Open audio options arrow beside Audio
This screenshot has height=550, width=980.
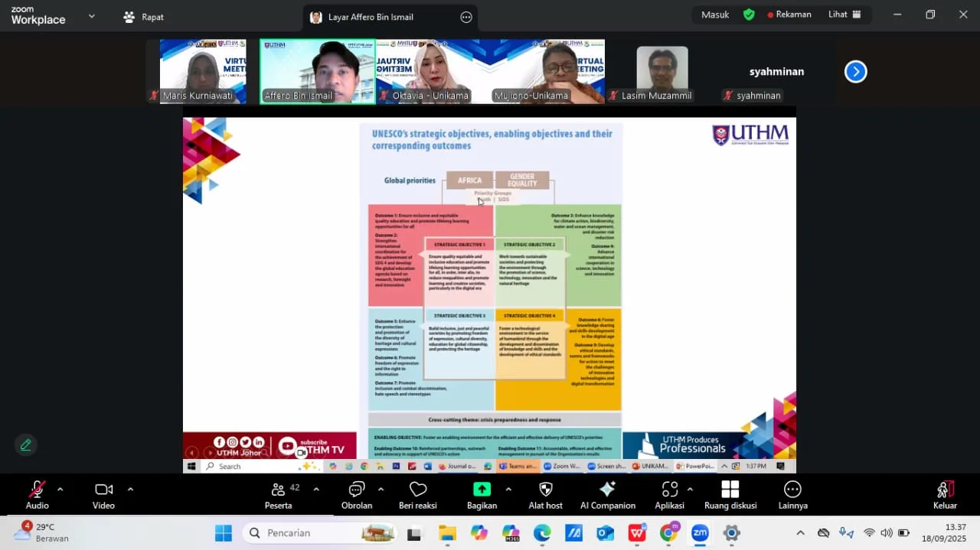(60, 490)
